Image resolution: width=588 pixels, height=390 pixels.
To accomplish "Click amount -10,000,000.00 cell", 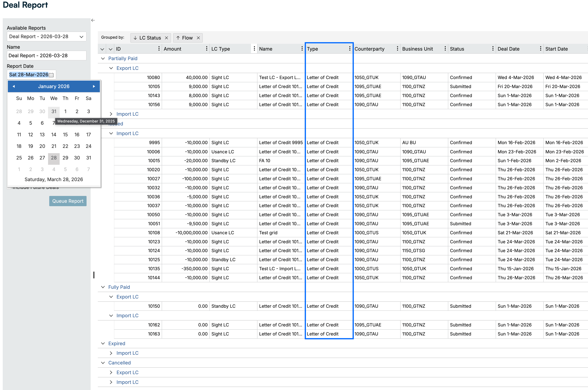I will coord(186,233).
